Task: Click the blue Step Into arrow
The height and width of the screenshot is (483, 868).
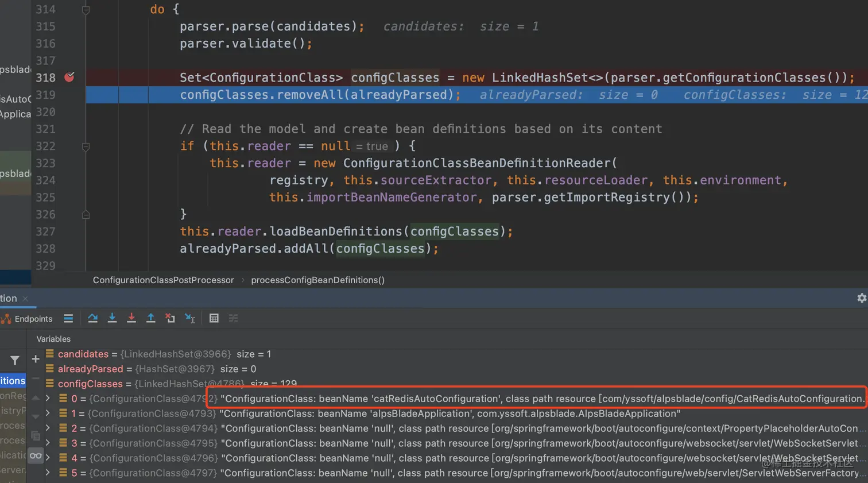Action: point(112,319)
